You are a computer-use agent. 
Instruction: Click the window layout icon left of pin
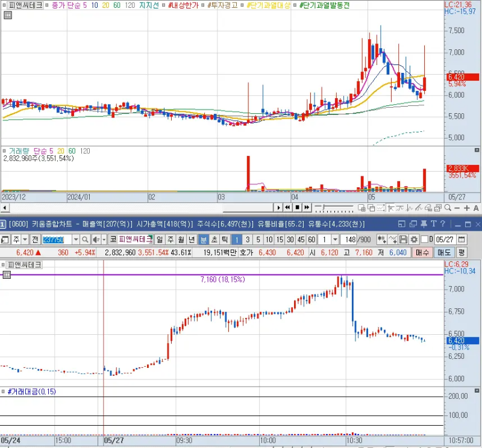tap(402, 224)
